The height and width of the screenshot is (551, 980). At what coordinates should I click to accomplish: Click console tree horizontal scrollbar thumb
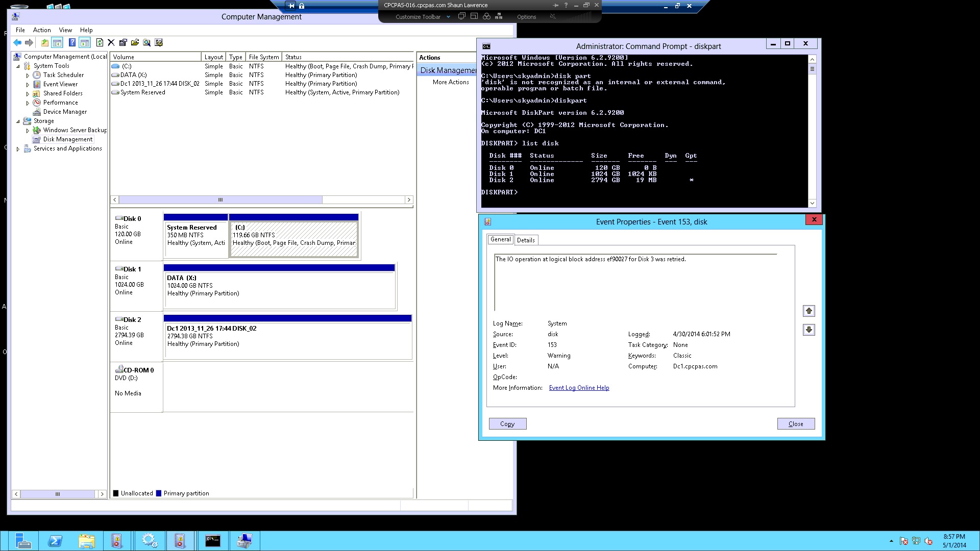coord(58,494)
